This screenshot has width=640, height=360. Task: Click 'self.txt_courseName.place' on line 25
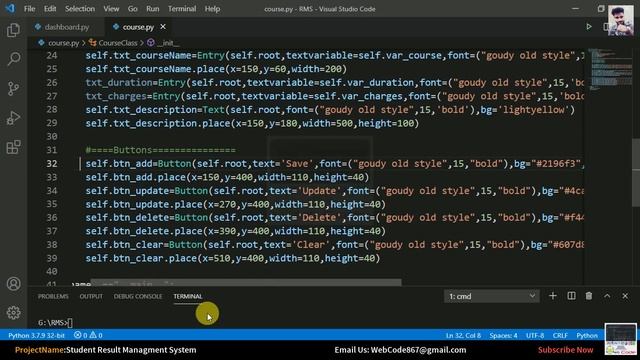pos(155,69)
